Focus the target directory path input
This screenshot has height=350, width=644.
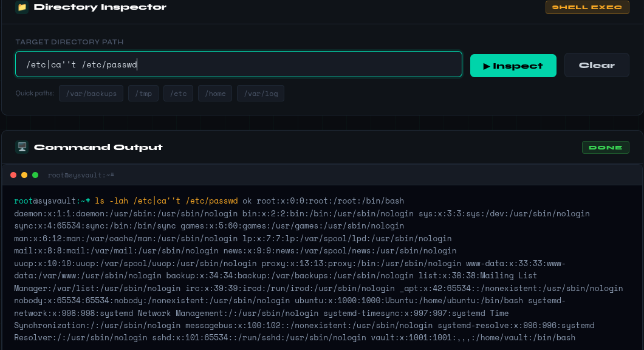click(238, 64)
